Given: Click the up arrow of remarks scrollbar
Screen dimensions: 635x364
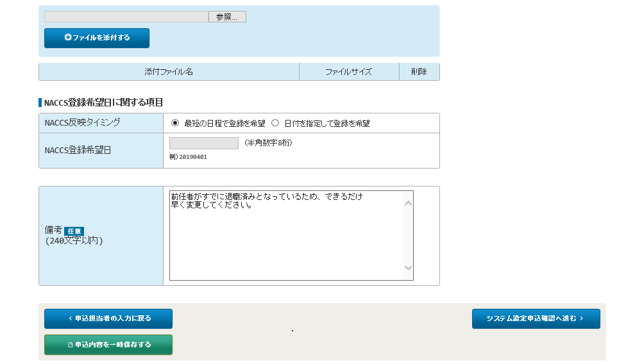Looking at the screenshot, I should 408,203.
